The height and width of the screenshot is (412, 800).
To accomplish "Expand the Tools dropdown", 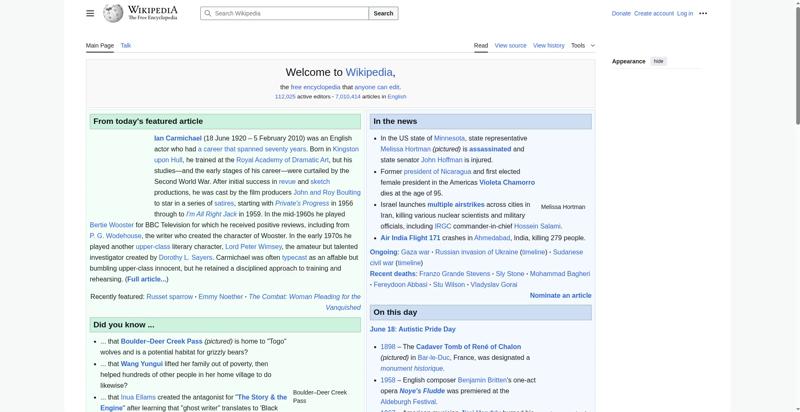I will pyautogui.click(x=583, y=45).
